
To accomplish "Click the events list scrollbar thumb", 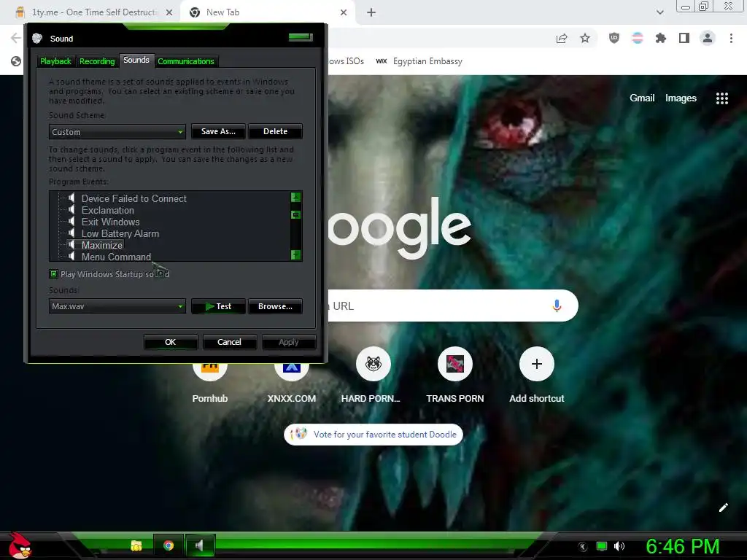I will 296,215.
